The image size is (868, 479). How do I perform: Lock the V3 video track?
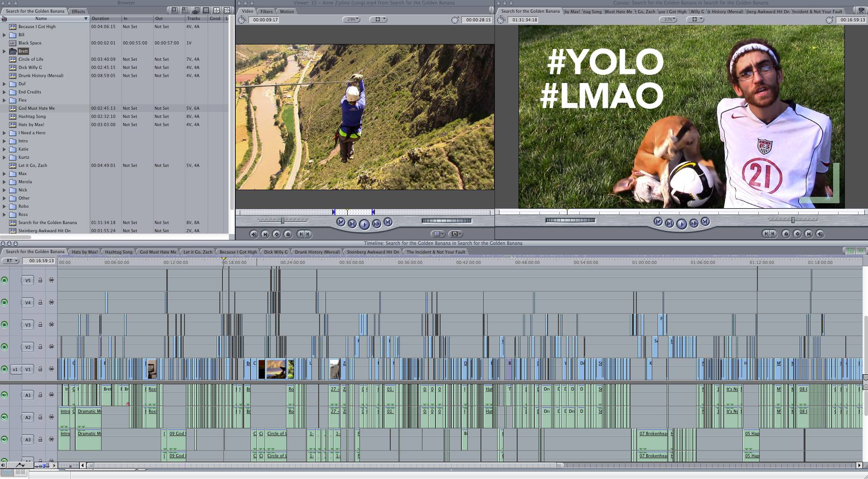point(40,325)
